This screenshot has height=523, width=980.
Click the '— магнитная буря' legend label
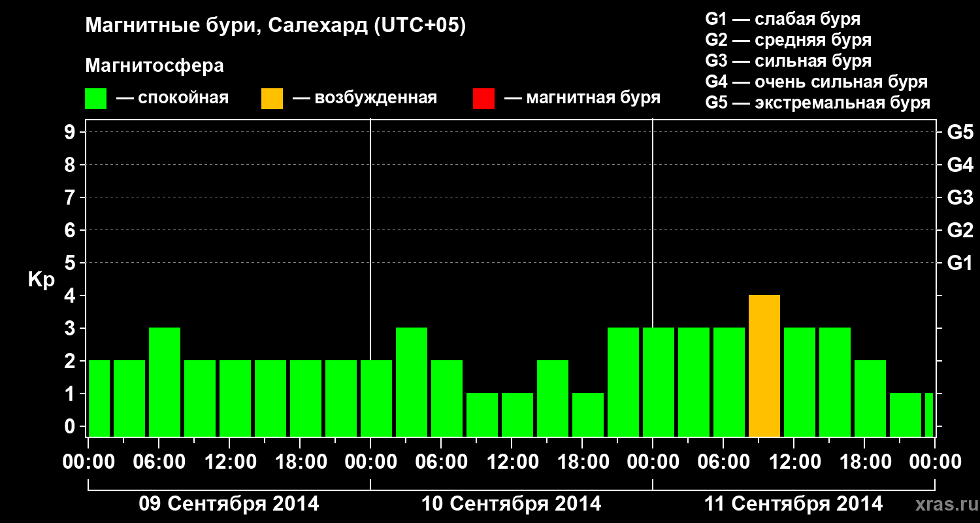[583, 98]
